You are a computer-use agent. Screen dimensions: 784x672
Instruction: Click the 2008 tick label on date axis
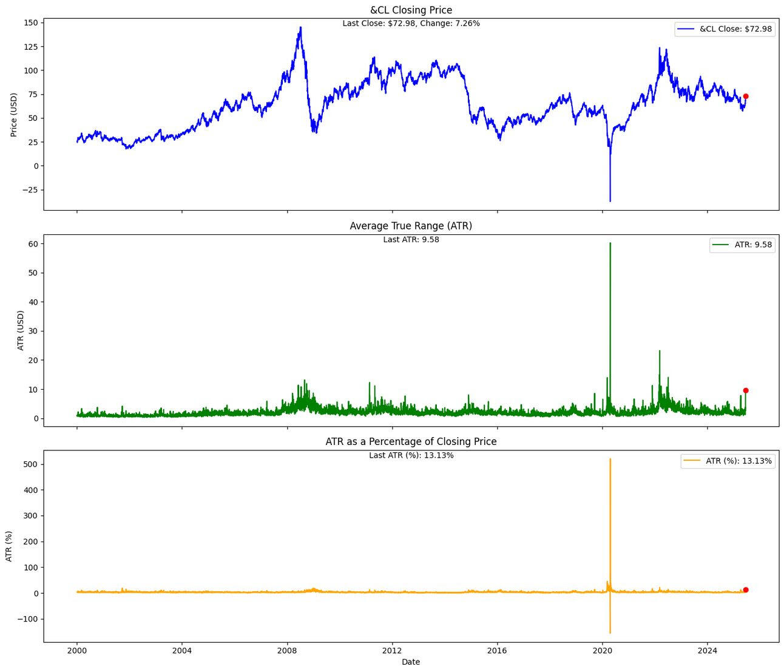point(287,650)
